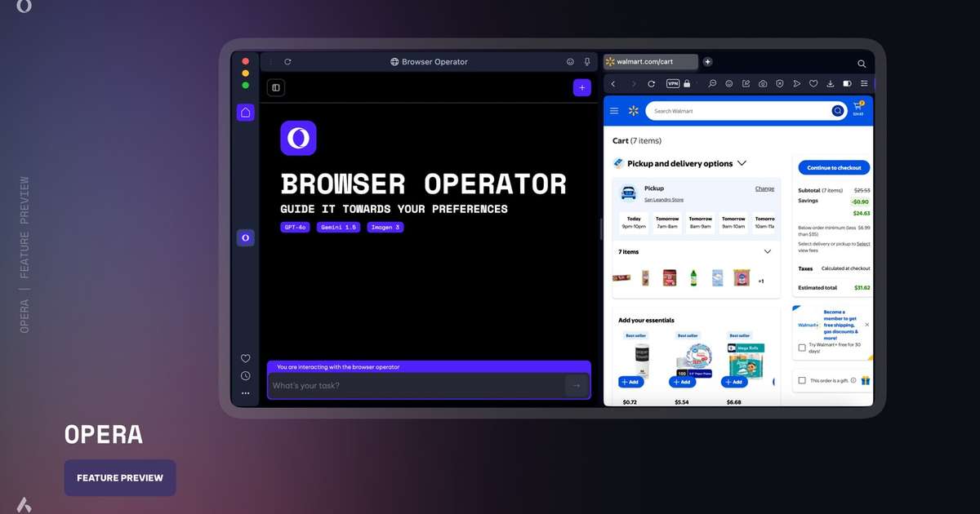Reload the Walmart cart page
The width and height of the screenshot is (980, 514).
click(x=651, y=83)
